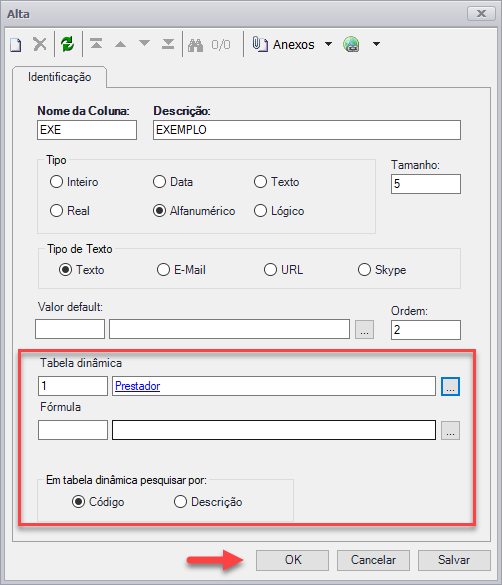The height and width of the screenshot is (585, 502).
Task: Go to next record down arrow
Action: click(x=144, y=43)
